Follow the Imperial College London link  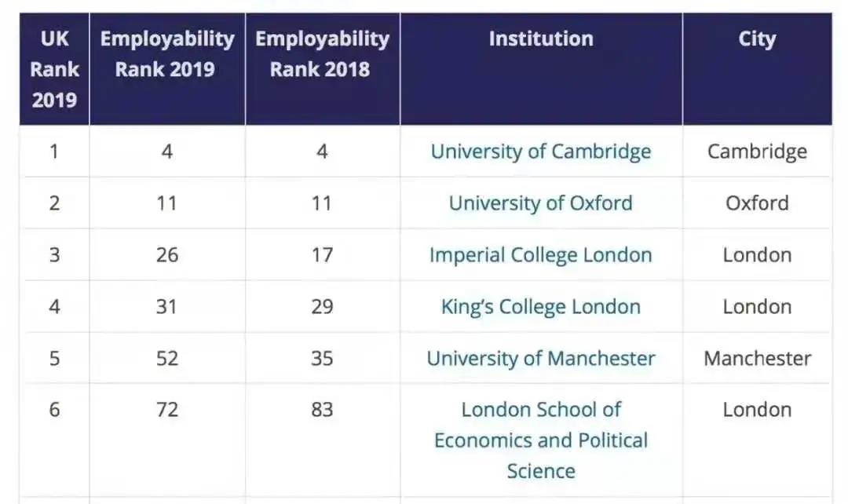541,254
